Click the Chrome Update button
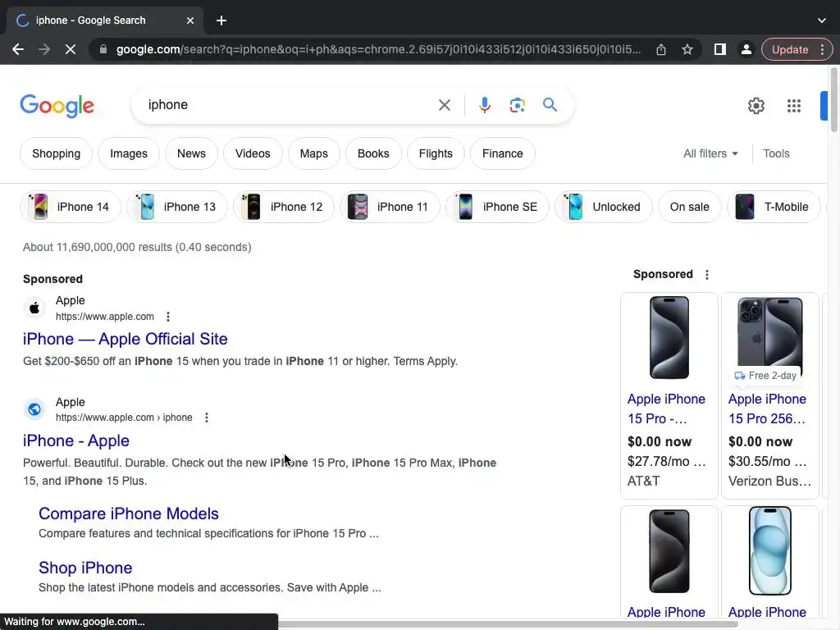 coord(790,49)
